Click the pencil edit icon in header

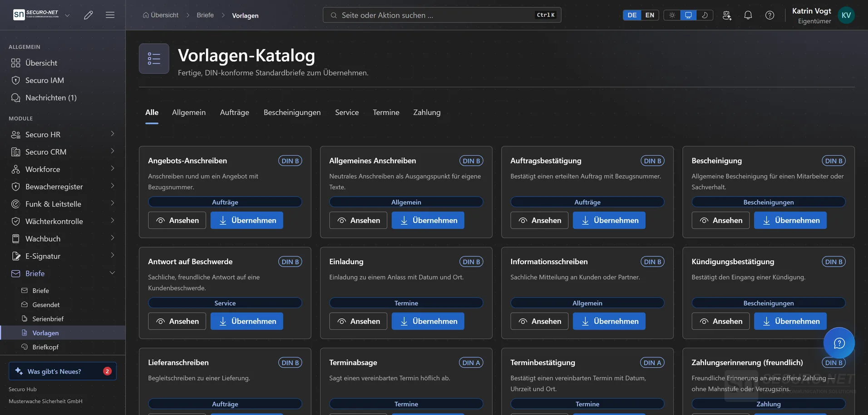89,15
